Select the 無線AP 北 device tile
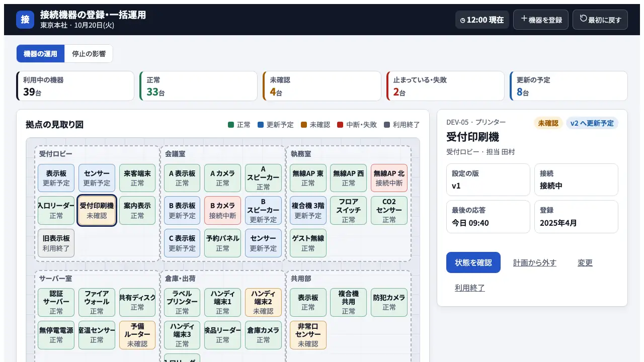The width and height of the screenshot is (644, 362). pyautogui.click(x=389, y=178)
